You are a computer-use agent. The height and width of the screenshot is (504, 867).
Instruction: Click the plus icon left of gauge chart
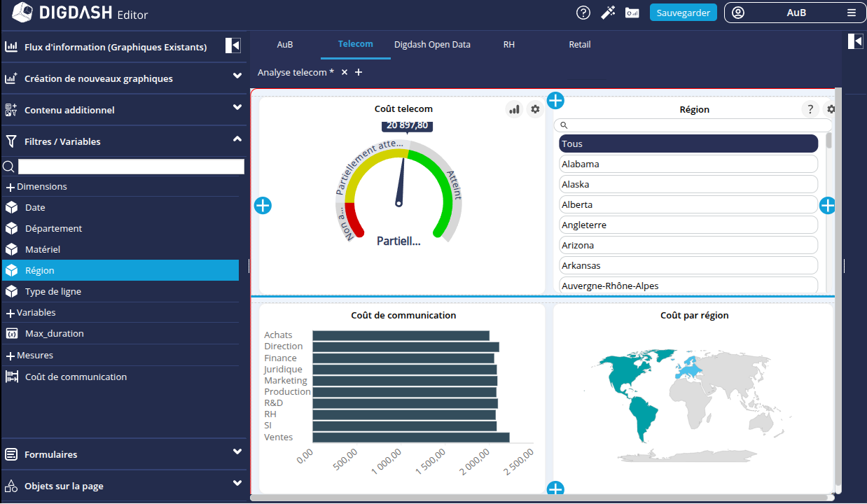pos(263,206)
